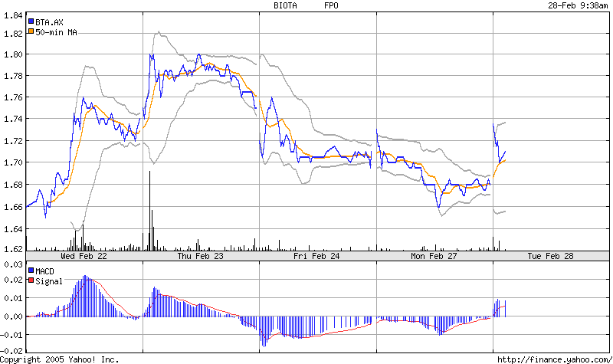Click the Copyright 2005 Yahoo! Inc. text
The image size is (613, 364).
point(59,359)
